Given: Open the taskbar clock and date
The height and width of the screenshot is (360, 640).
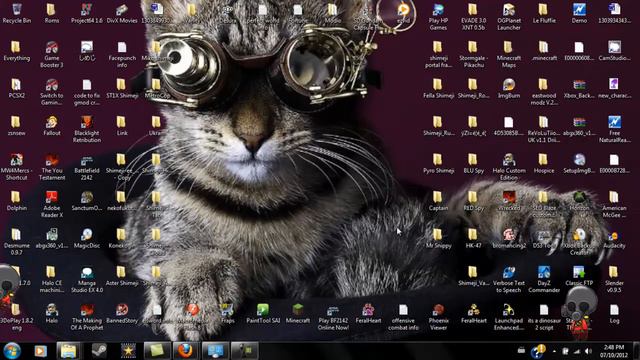Looking at the screenshot, I should [x=614, y=351].
